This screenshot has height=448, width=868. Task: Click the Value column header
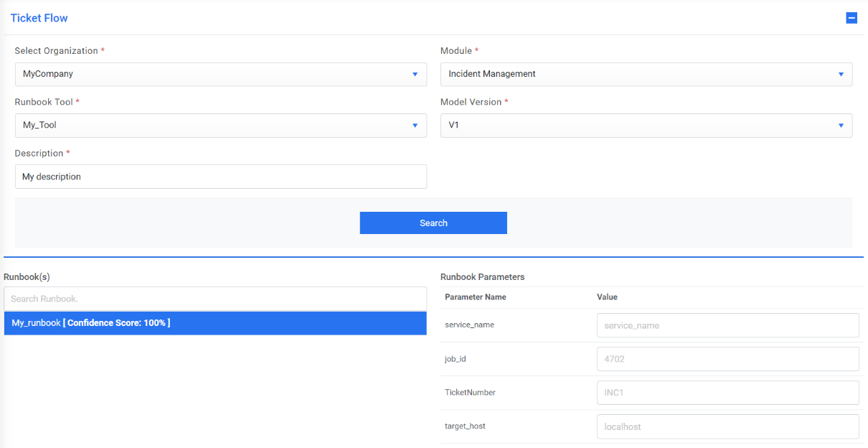(607, 297)
